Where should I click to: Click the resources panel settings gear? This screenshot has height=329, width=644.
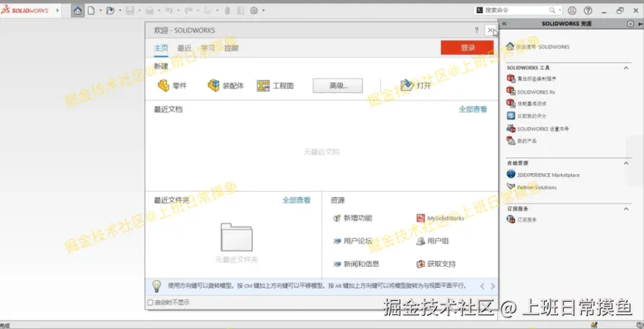(x=631, y=24)
